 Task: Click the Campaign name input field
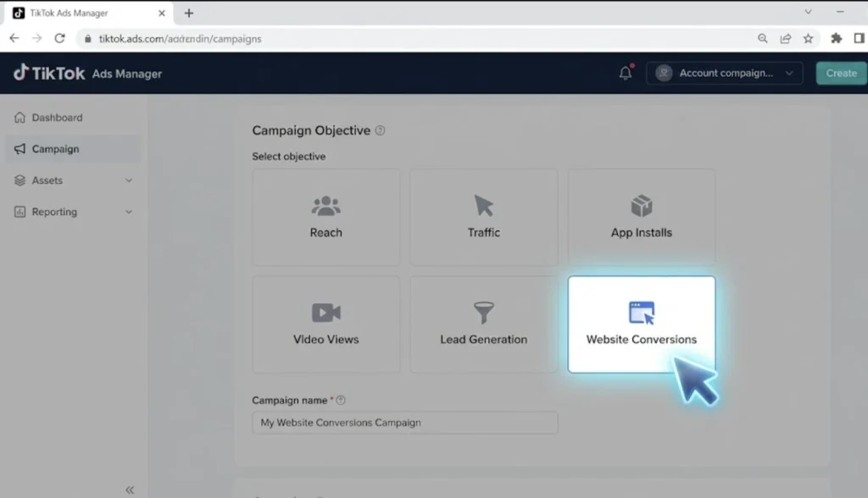(x=404, y=422)
